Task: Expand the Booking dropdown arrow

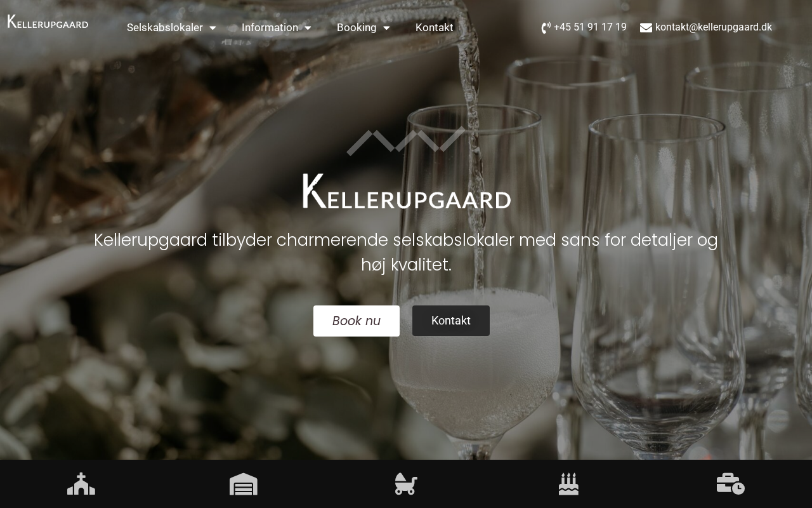Action: point(386,28)
